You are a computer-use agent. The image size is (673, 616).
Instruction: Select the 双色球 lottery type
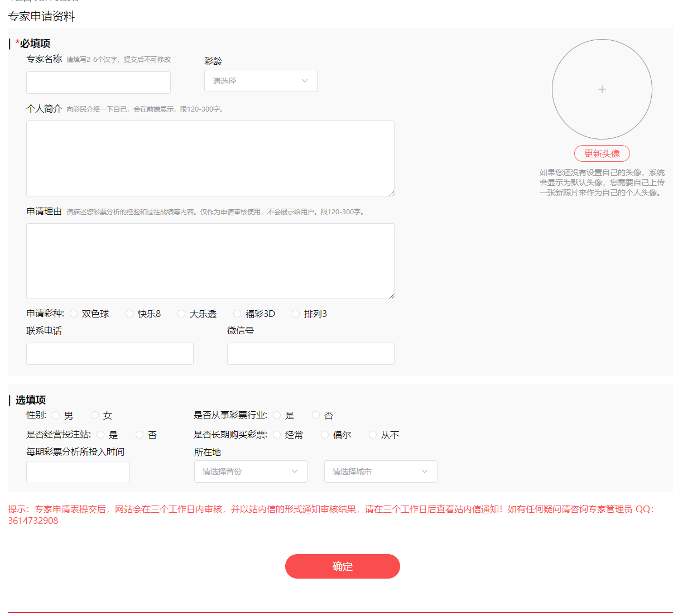pos(74,314)
